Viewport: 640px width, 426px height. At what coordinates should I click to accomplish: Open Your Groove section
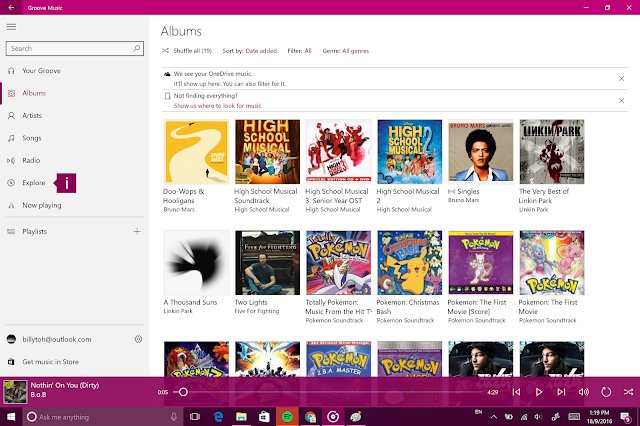pyautogui.click(x=41, y=71)
